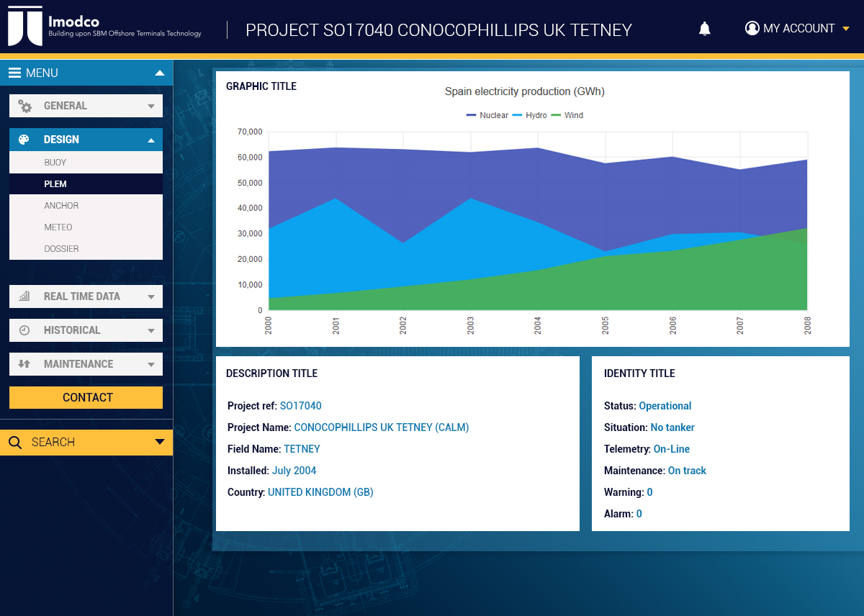Click the On track maintenance value
This screenshot has width=864, height=616.
point(687,471)
